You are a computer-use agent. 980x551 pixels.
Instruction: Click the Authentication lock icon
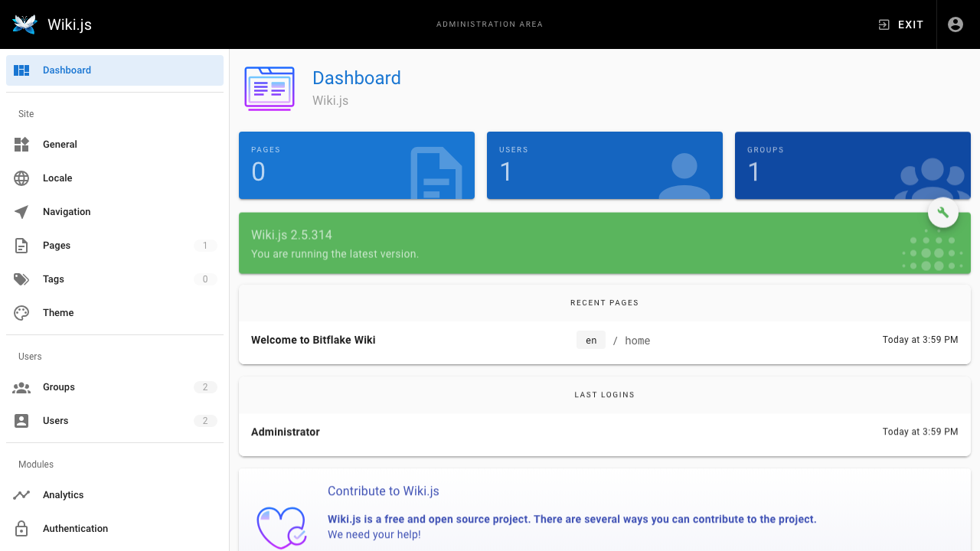pyautogui.click(x=21, y=529)
